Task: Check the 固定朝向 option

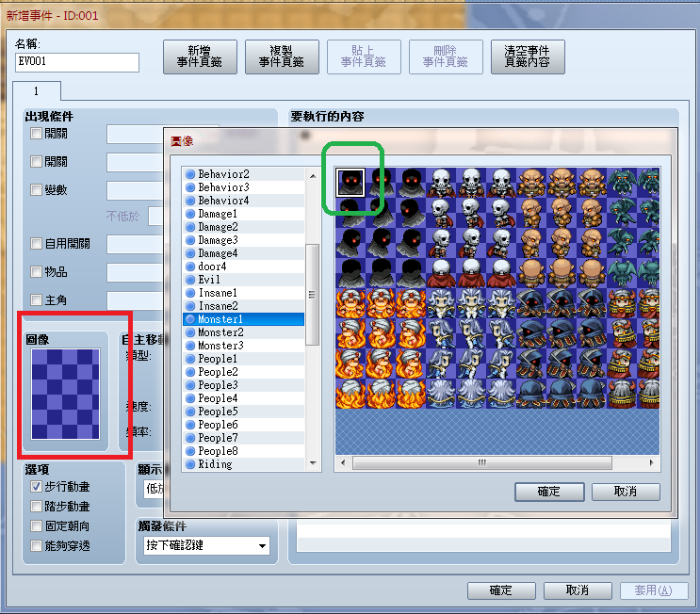Action: point(36,526)
